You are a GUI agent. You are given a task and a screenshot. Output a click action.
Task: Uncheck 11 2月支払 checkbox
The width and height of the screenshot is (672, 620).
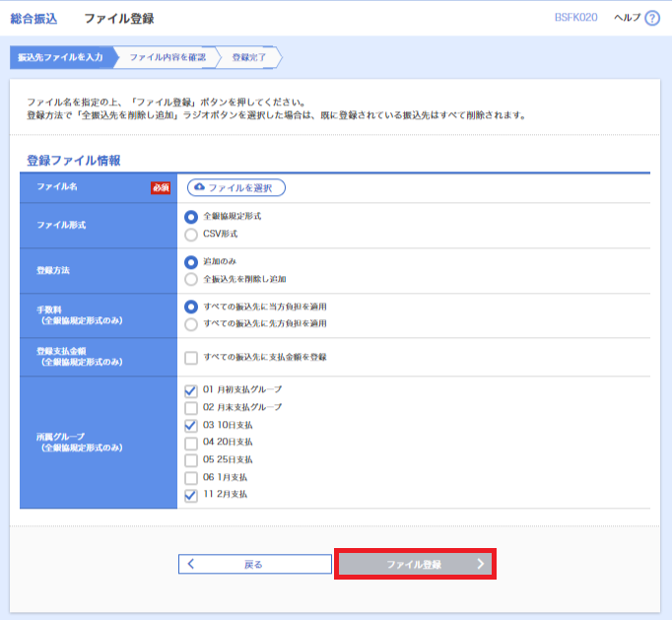[x=191, y=495]
